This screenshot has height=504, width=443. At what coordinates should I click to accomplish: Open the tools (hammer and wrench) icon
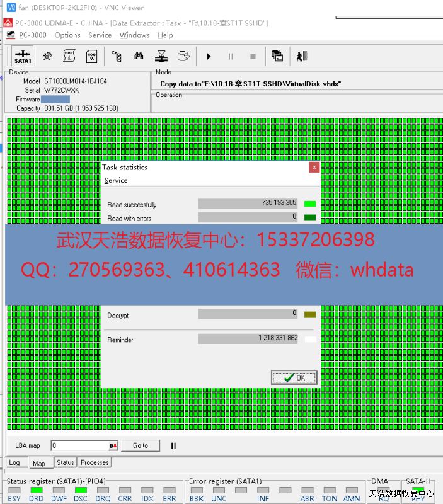click(x=47, y=57)
